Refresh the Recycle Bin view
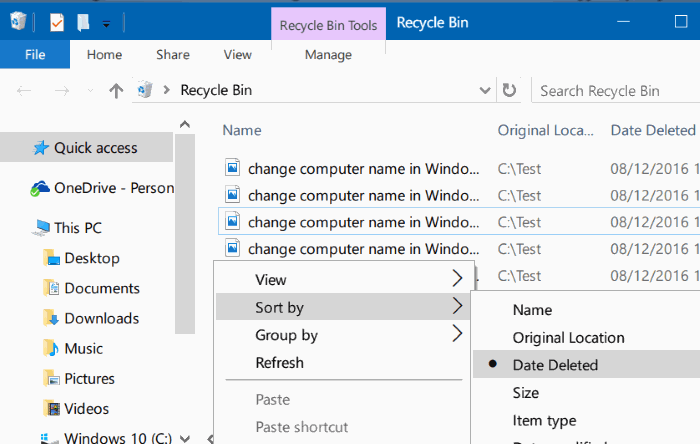 509,90
